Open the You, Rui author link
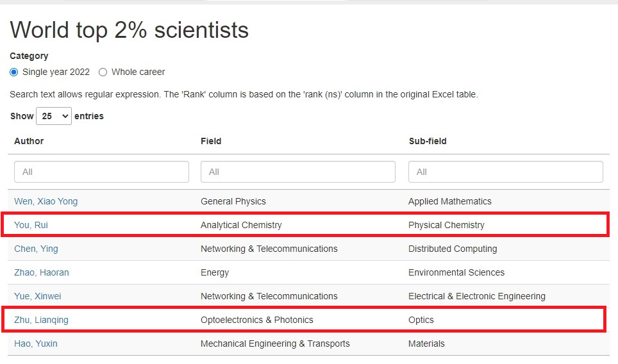The height and width of the screenshot is (364, 618). pos(31,225)
